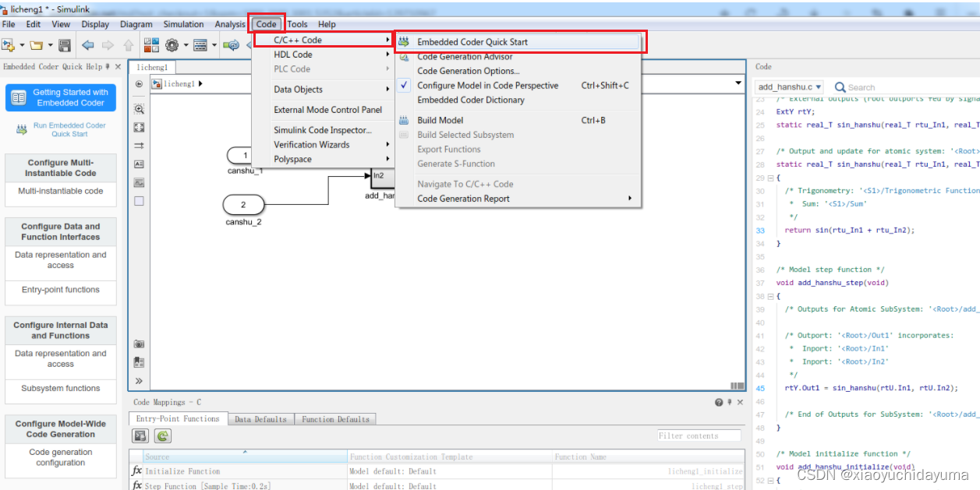Click the Up to Parent arrow
The height and width of the screenshot is (490, 980).
click(129, 45)
